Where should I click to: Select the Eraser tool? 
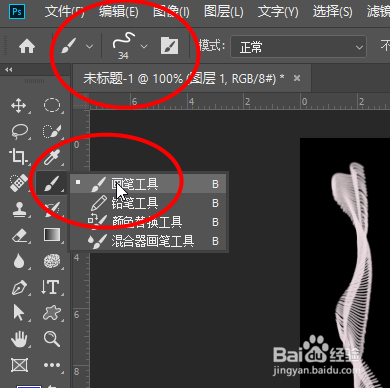tap(19, 235)
